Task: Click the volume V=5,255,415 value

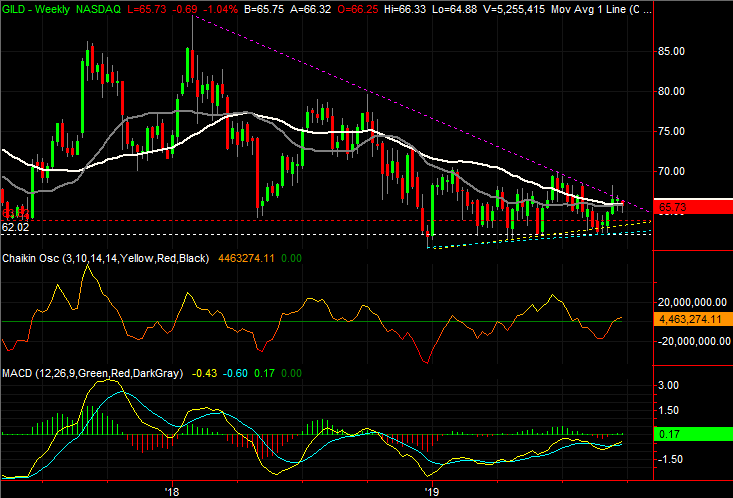Action: tap(514, 9)
